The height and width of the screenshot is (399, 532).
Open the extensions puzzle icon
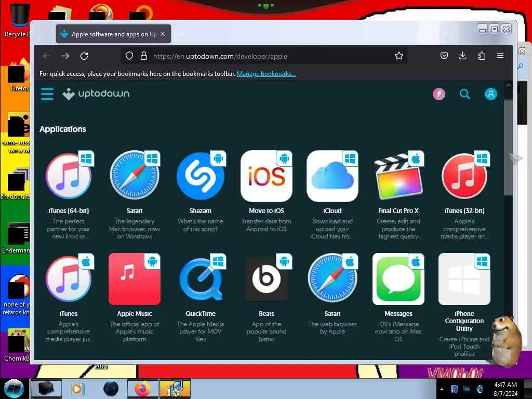tap(482, 56)
